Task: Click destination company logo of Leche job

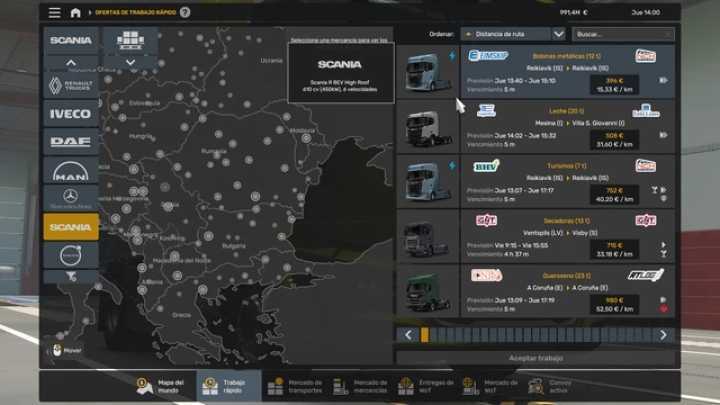Action: pos(646,111)
